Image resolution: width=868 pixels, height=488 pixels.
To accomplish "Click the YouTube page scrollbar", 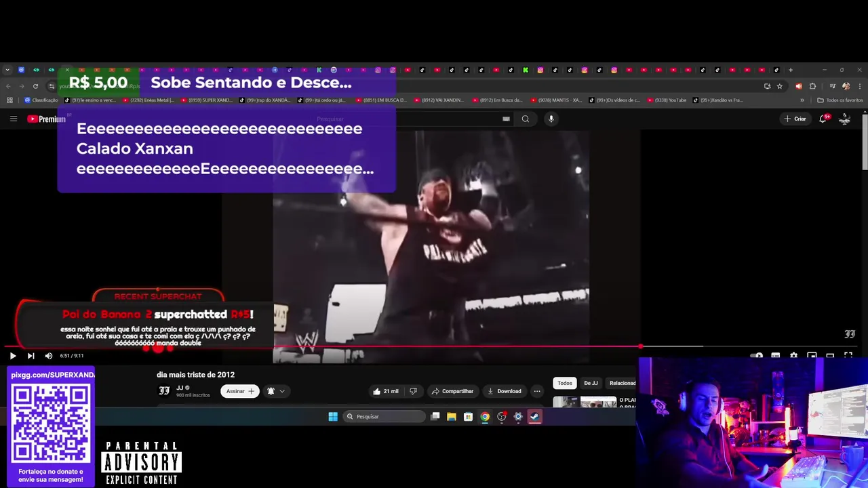I will pyautogui.click(x=864, y=142).
